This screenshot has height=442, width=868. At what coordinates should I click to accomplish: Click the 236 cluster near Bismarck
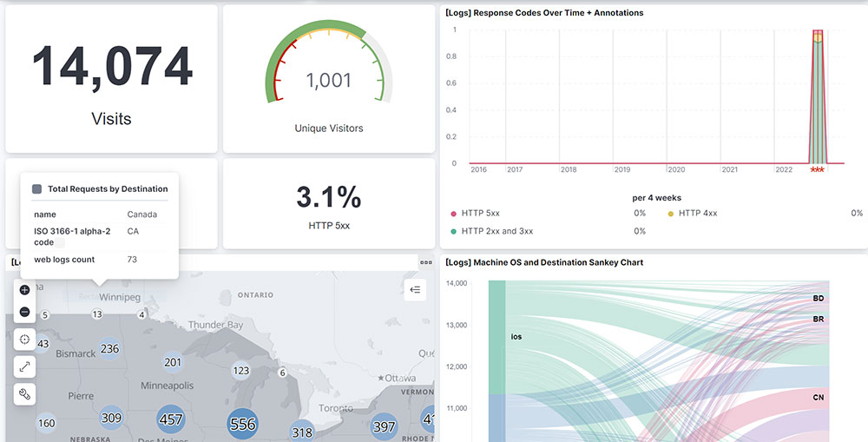109,349
